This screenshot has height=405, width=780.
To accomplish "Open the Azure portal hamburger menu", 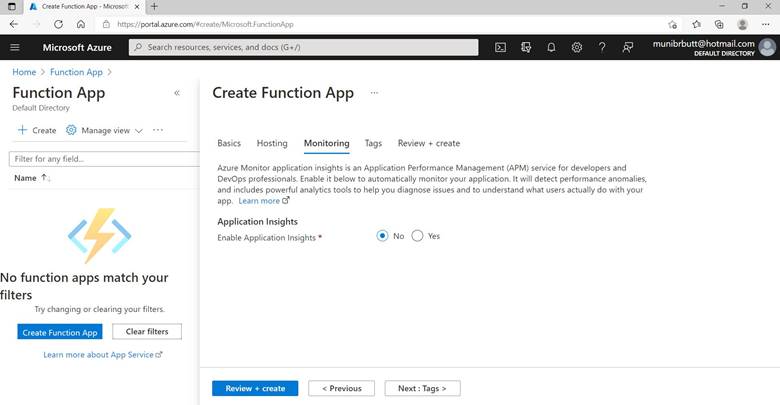I will pos(15,47).
